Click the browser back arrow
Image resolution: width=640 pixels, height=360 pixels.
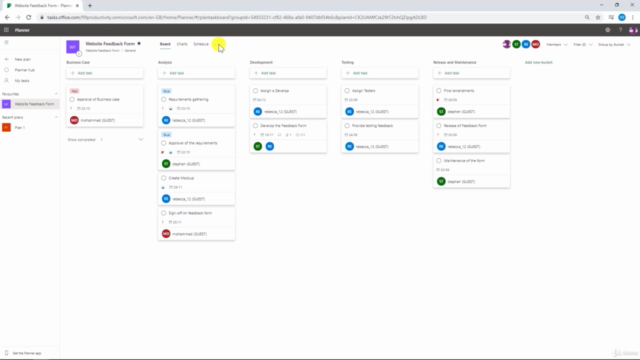click(x=7, y=17)
